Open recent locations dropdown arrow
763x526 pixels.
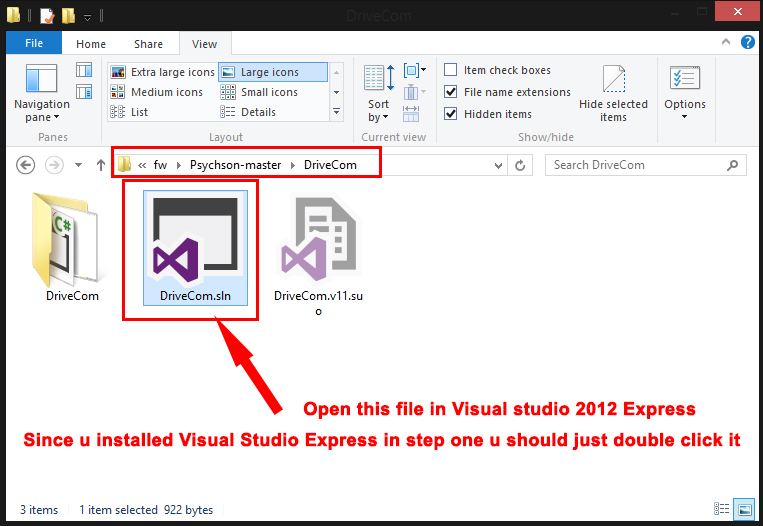(78, 165)
